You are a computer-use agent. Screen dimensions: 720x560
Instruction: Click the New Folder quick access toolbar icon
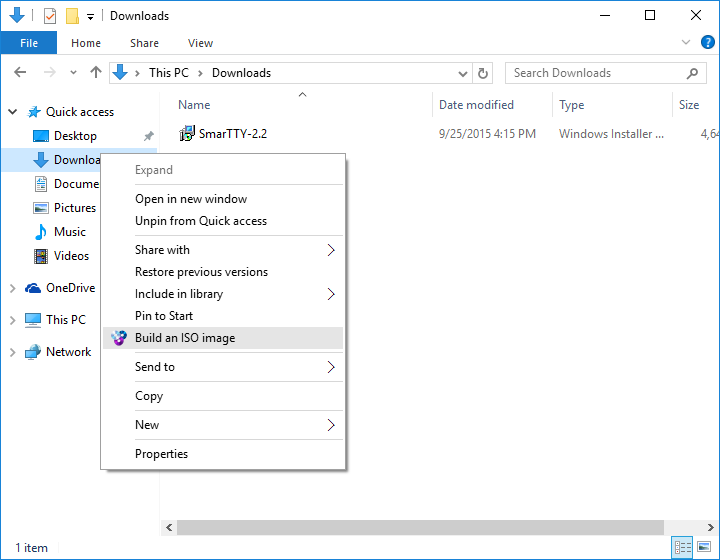point(72,16)
